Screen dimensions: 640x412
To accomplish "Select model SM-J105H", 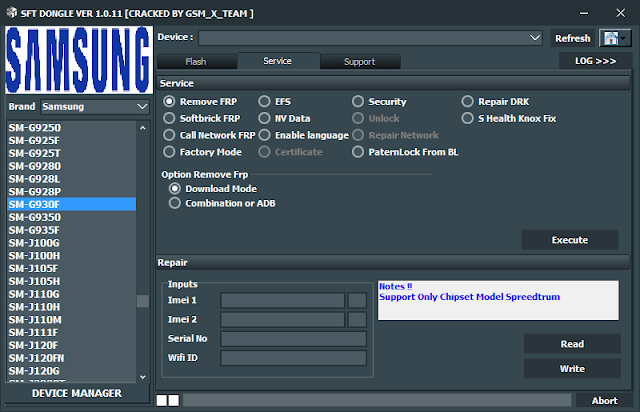I will 71,281.
